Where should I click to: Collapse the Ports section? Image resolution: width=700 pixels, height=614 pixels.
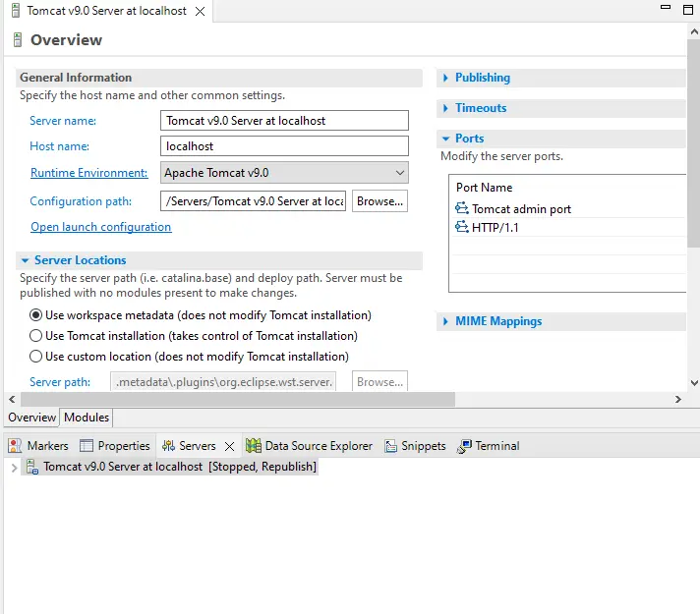(445, 139)
